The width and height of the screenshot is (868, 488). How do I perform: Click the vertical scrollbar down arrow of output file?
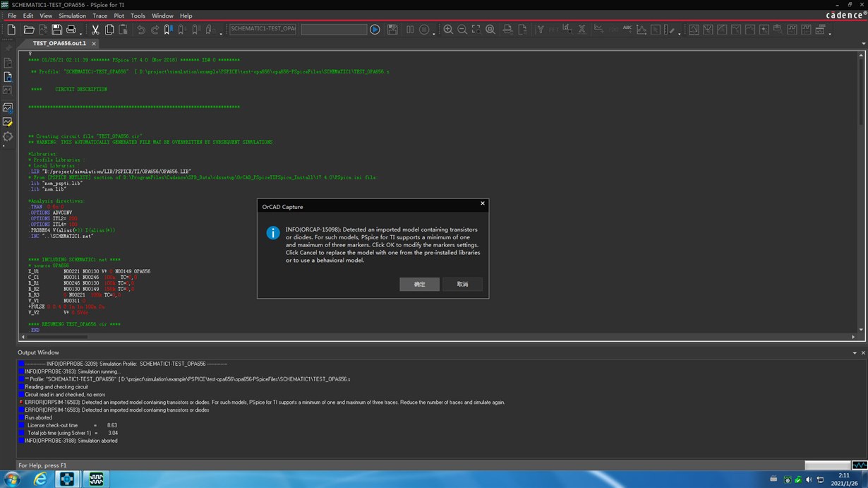click(x=862, y=330)
